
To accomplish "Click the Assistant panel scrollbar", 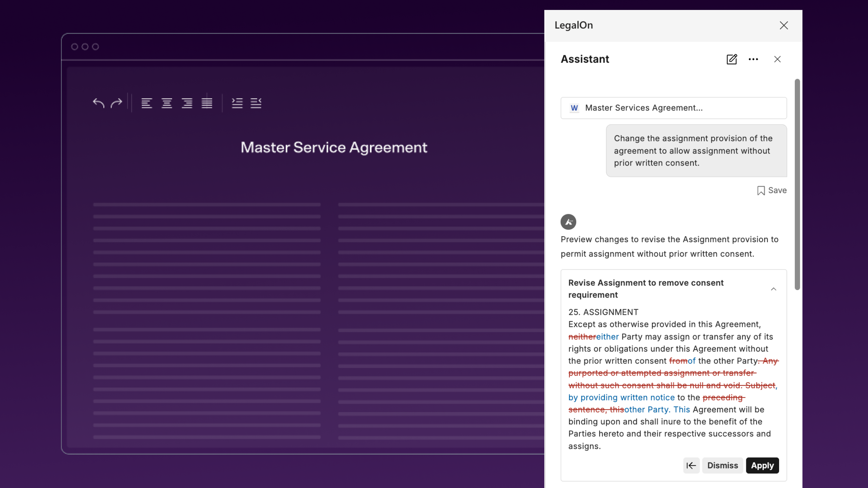I will click(x=797, y=184).
